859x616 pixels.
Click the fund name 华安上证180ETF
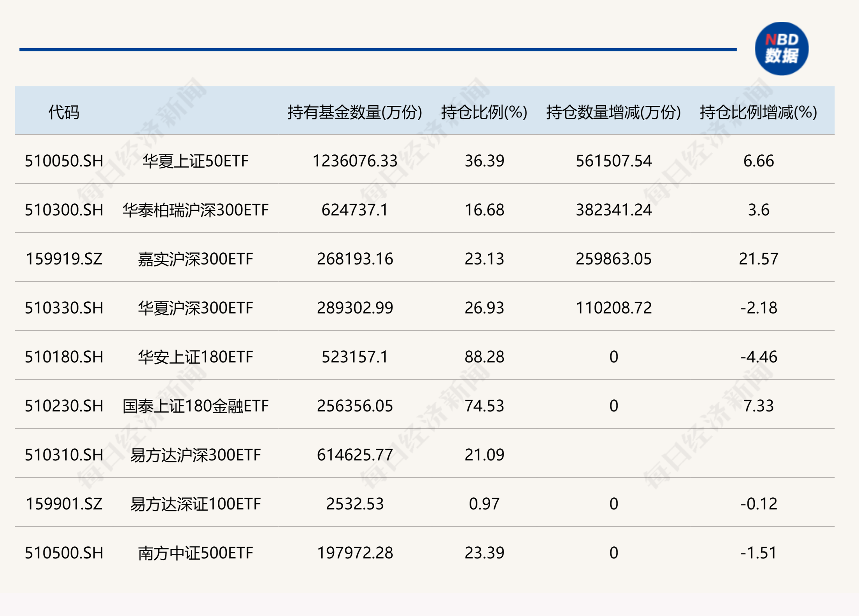(x=195, y=357)
